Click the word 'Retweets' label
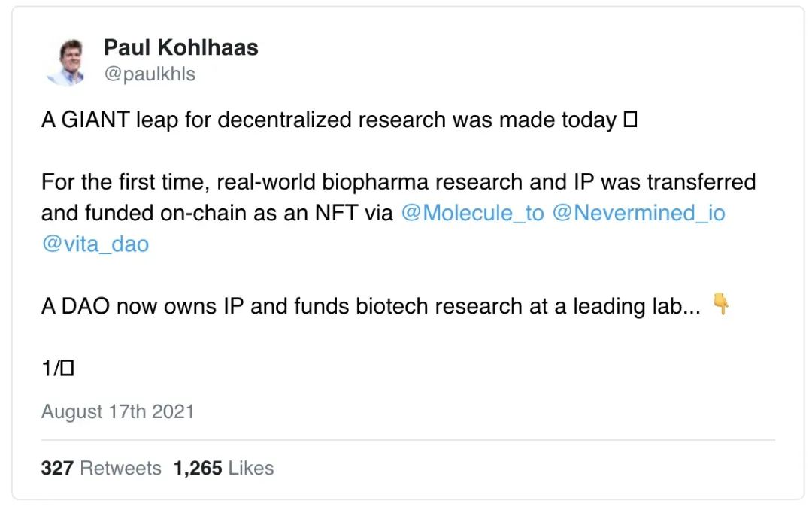The width and height of the screenshot is (812, 510). (120, 468)
